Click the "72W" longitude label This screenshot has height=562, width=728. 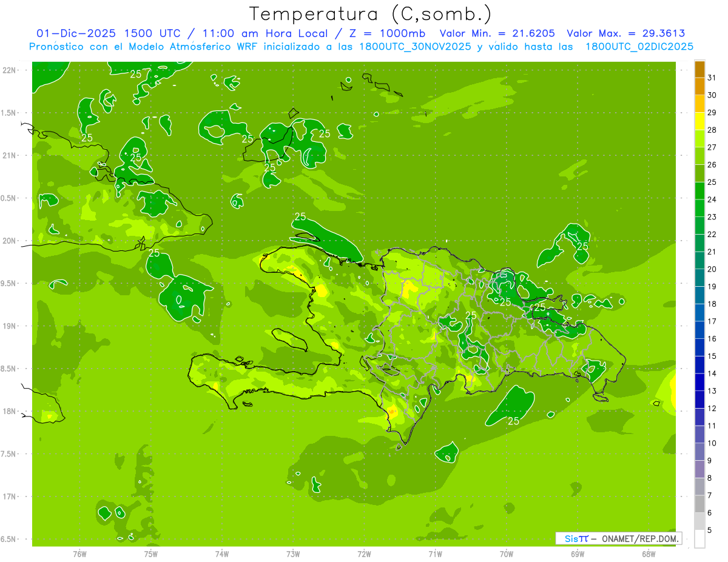click(364, 554)
